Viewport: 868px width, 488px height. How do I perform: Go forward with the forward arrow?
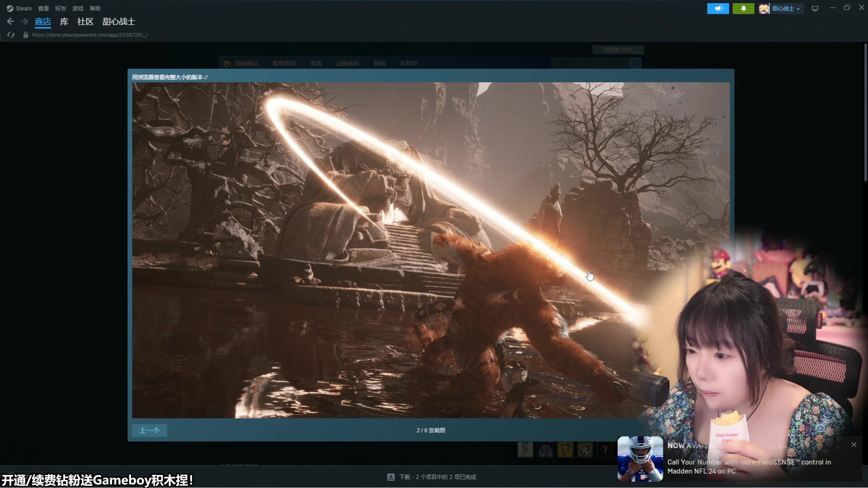[x=25, y=21]
